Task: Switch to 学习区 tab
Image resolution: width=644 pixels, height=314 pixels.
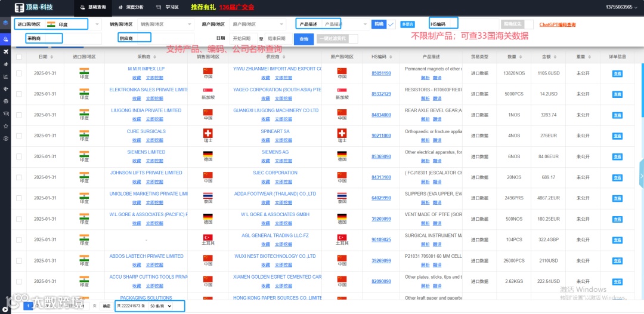Action: click(167, 7)
